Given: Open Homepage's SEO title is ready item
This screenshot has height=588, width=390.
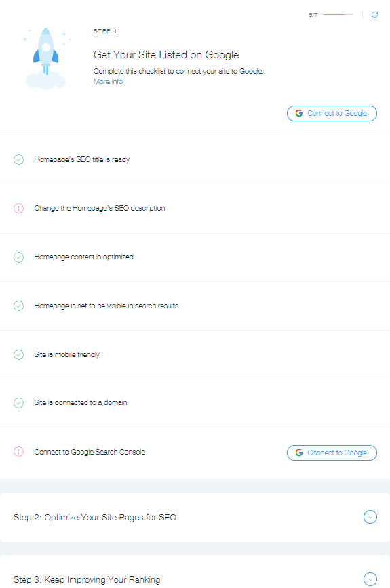Looking at the screenshot, I should pyautogui.click(x=195, y=159).
